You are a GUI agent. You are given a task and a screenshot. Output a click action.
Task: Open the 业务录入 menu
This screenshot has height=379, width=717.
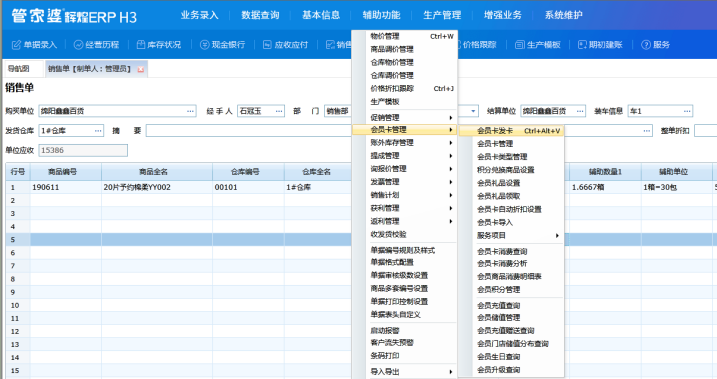pos(199,15)
